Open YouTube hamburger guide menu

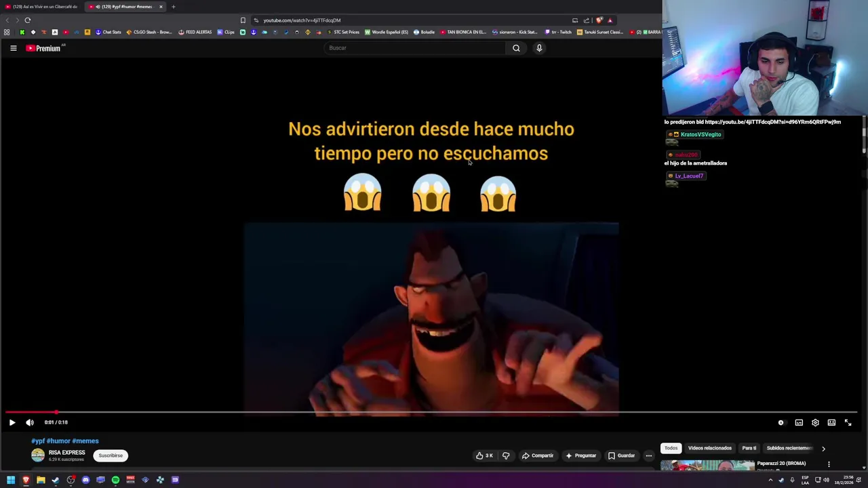pyautogui.click(x=13, y=48)
